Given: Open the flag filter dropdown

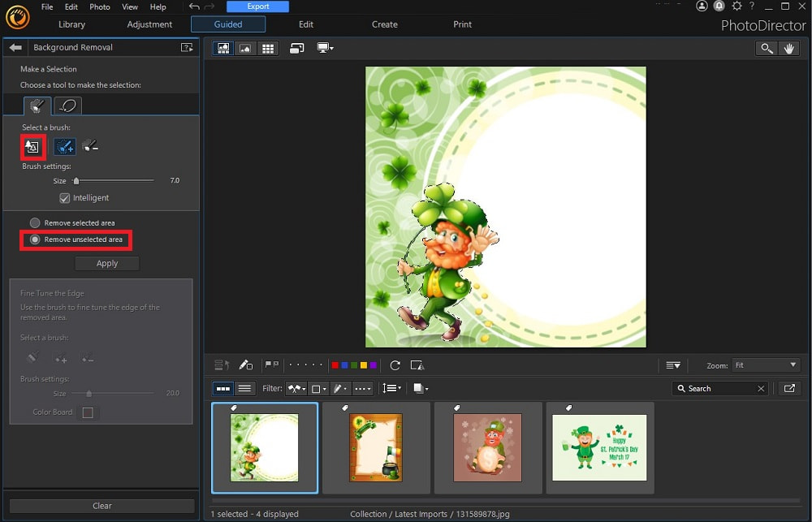Looking at the screenshot, I should click(296, 388).
